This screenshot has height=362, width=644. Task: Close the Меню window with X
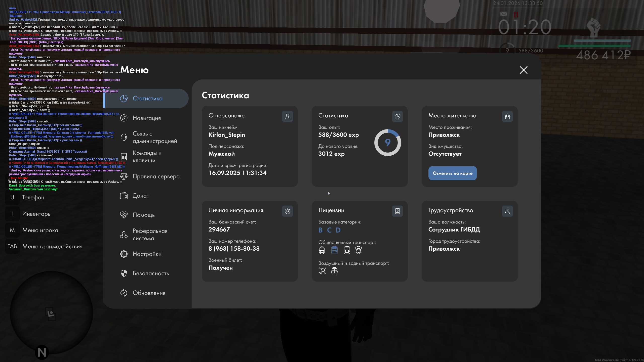pos(524,70)
